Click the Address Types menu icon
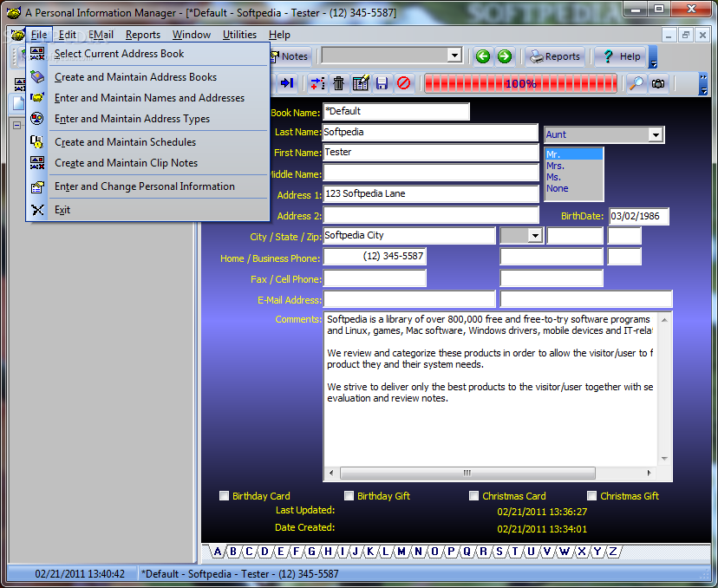 click(x=37, y=119)
